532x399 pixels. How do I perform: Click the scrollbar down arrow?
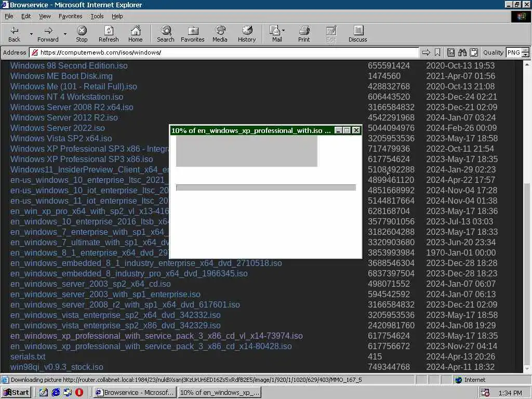pyautogui.click(x=527, y=369)
